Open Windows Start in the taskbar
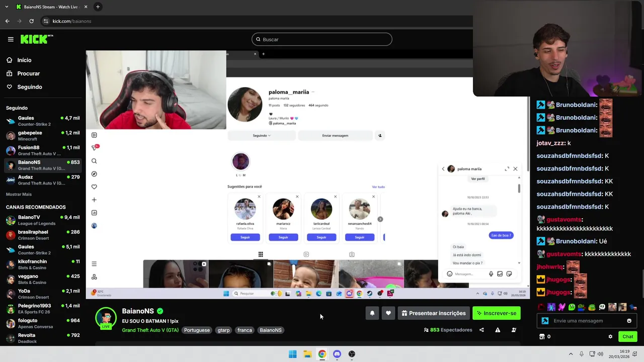This screenshot has width=644, height=362. tap(292, 354)
